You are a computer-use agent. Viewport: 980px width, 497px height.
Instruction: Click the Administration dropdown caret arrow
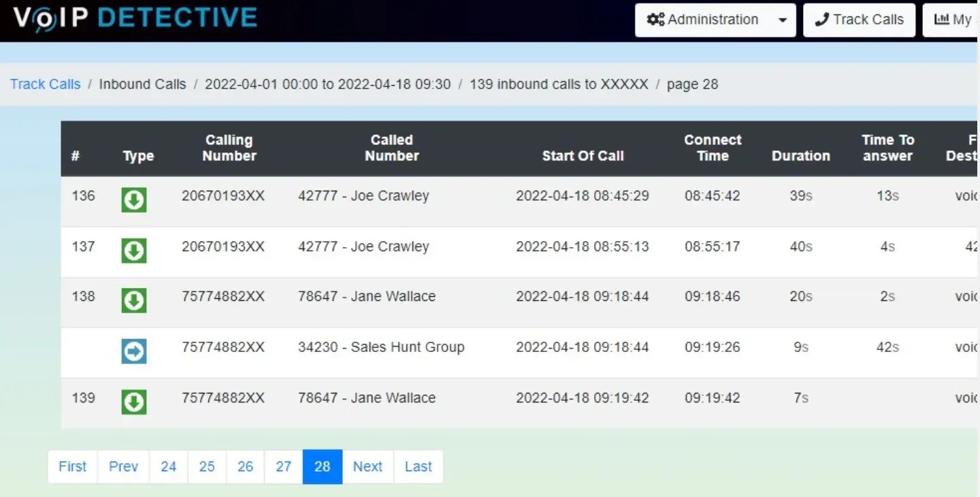(x=783, y=20)
